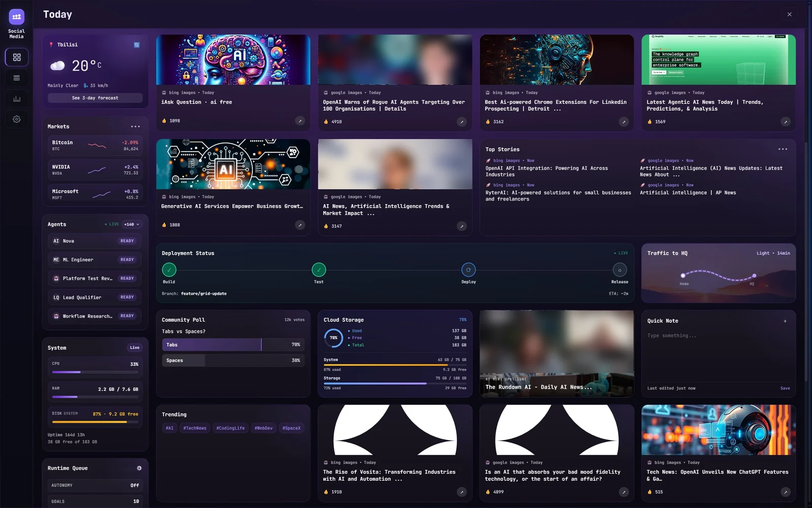This screenshot has height=508, width=812.
Task: Click the Deploy stage progress icon
Action: (468, 270)
